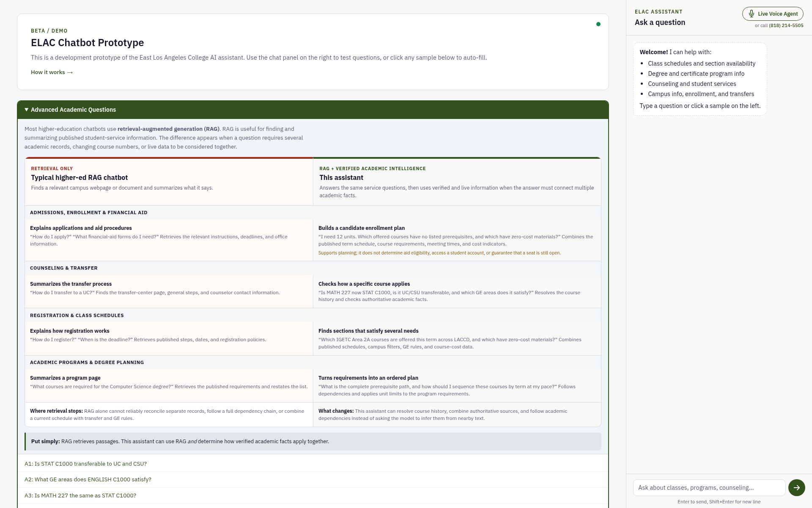
Task: Click 'Explains how registration works' text
Action: (x=69, y=331)
